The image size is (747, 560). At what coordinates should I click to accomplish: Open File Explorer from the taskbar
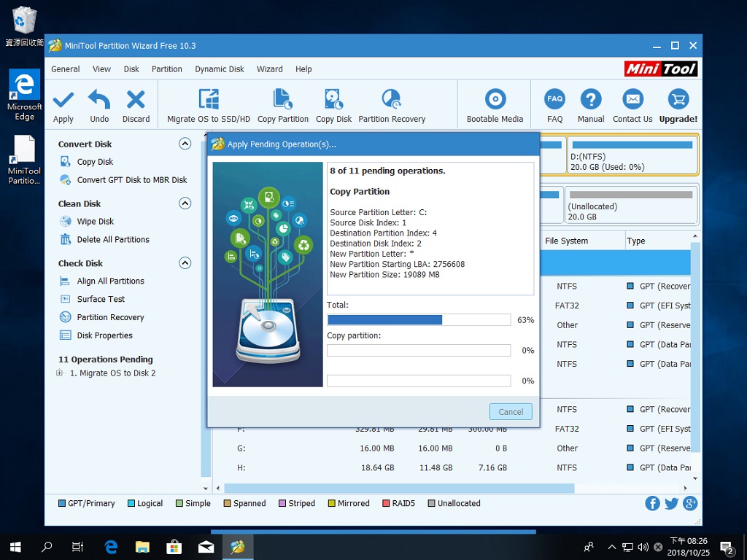pyautogui.click(x=142, y=547)
